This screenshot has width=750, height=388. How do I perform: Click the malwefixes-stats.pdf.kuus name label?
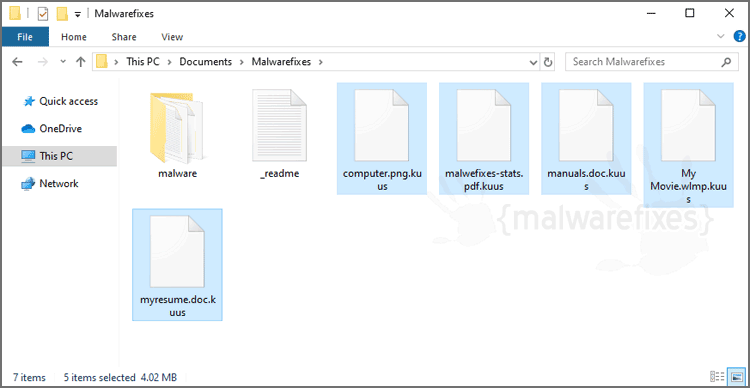coord(484,179)
